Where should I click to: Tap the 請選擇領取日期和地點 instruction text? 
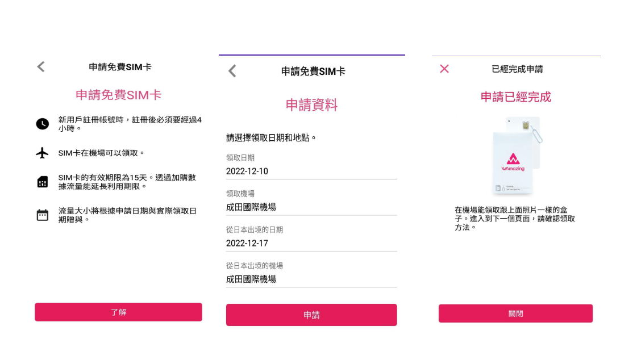[x=271, y=138]
